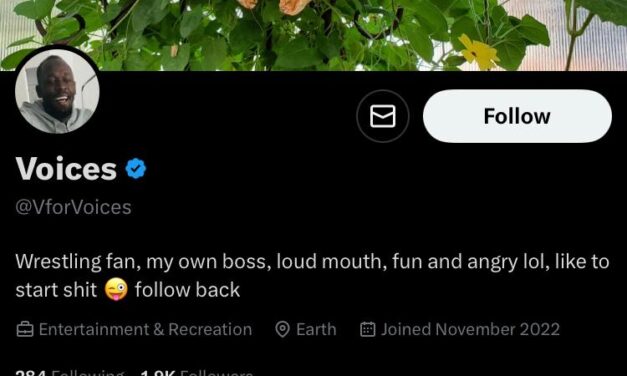
Task: Click the Earth location text
Action: 316,330
